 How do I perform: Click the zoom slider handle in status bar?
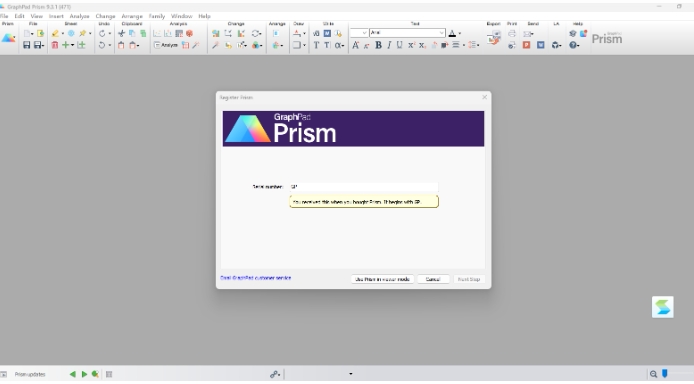(664, 374)
